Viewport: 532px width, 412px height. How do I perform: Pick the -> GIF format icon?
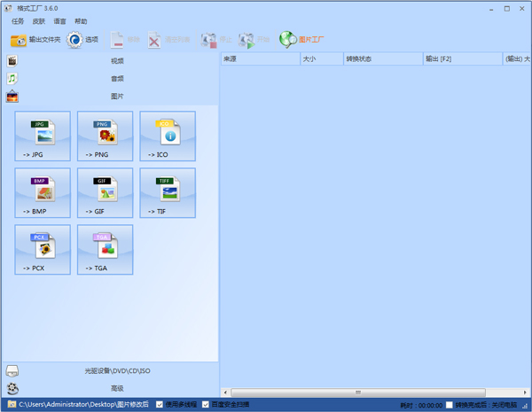[105, 192]
